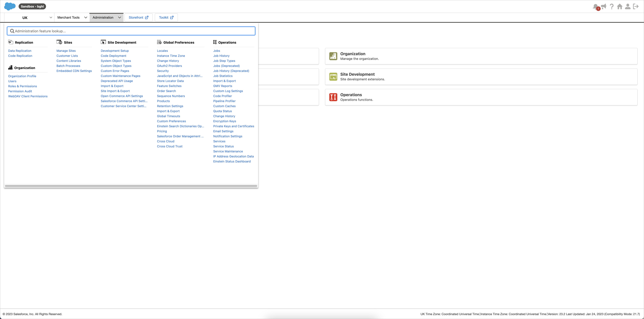This screenshot has width=644, height=319.
Task: Go to Pipeline Profiler
Action: point(225,101)
